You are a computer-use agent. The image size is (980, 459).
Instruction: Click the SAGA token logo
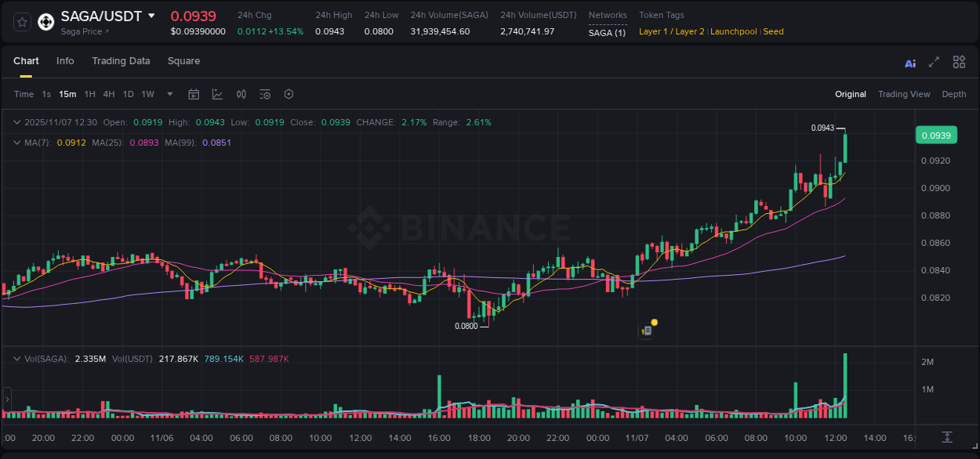click(45, 21)
